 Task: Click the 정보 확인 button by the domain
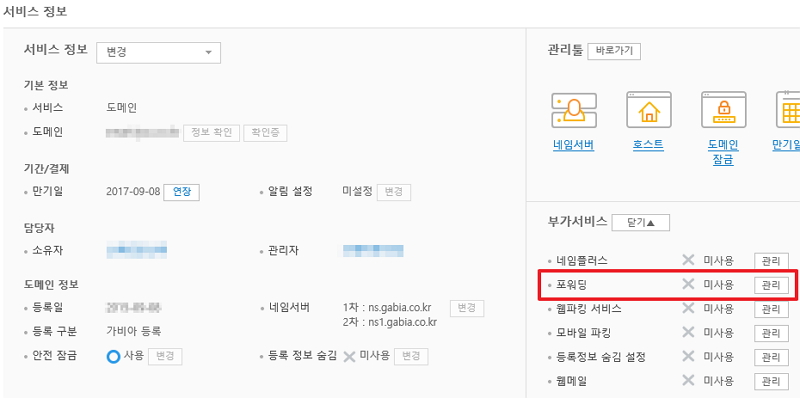pos(212,133)
